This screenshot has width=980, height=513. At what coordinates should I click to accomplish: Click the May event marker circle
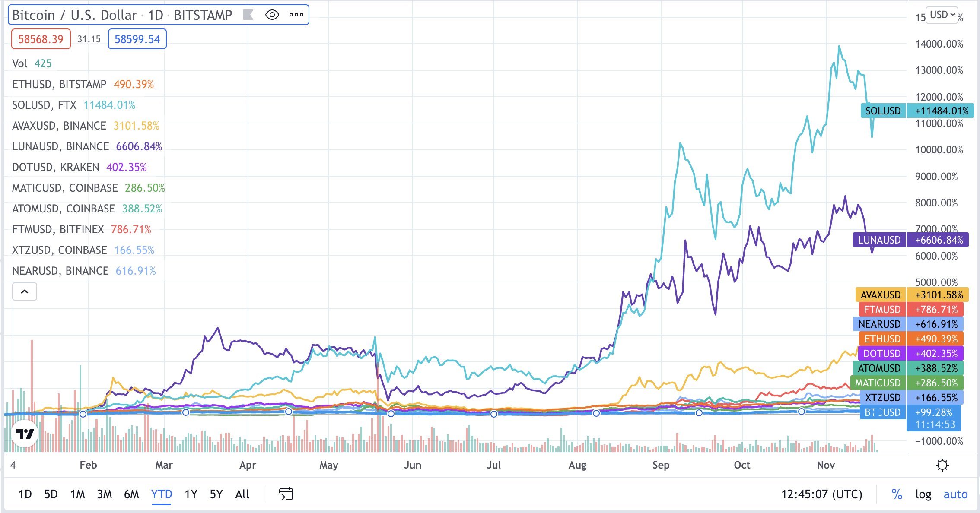(391, 414)
